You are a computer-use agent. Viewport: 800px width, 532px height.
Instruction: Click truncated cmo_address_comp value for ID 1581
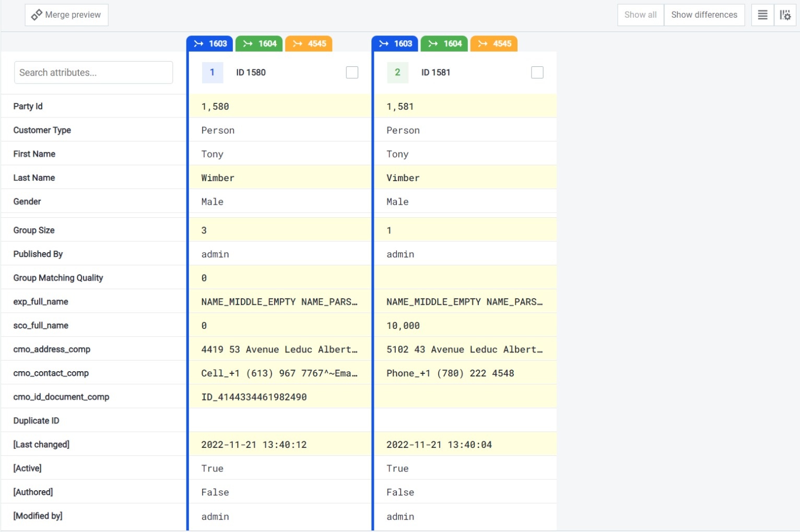tap(464, 350)
